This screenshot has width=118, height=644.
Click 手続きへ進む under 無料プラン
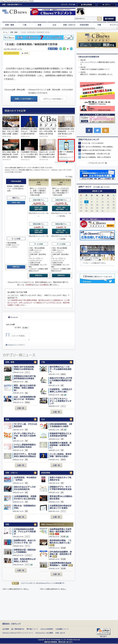16,203
